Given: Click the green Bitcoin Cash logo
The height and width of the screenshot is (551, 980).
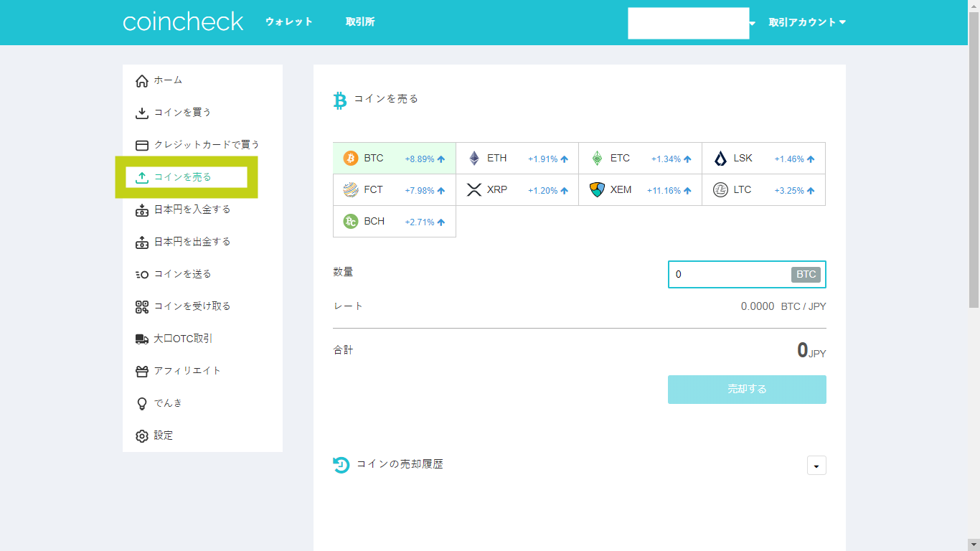Looking at the screenshot, I should click(351, 221).
